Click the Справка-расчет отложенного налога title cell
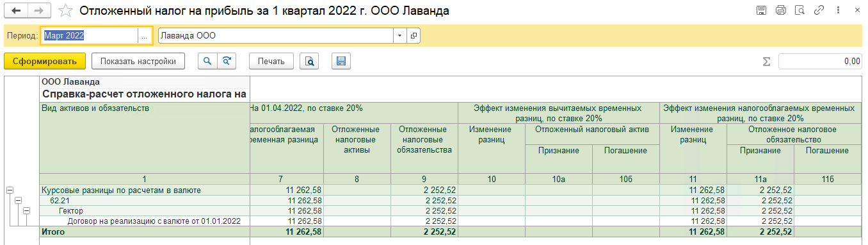 [145, 94]
